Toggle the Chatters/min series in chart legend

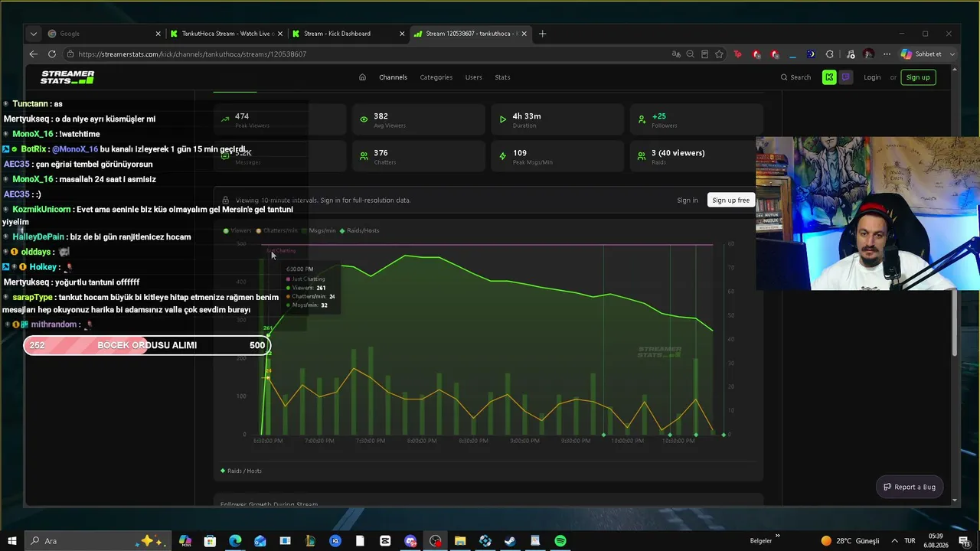276,230
